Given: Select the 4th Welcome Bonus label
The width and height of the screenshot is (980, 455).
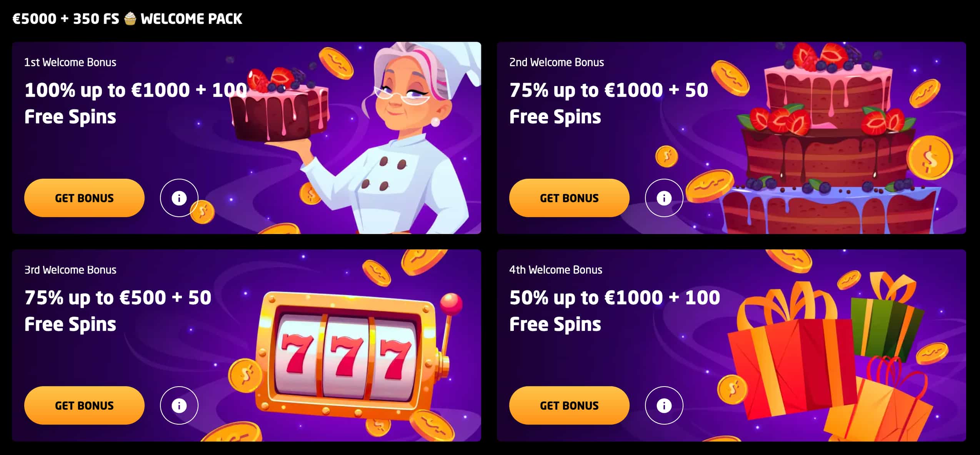Looking at the screenshot, I should click(556, 270).
